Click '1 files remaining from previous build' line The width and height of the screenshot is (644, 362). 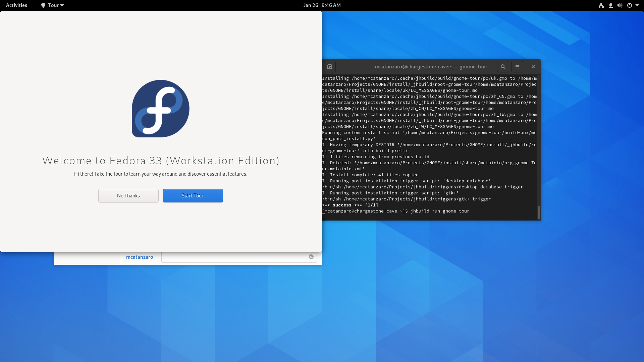tap(376, 157)
